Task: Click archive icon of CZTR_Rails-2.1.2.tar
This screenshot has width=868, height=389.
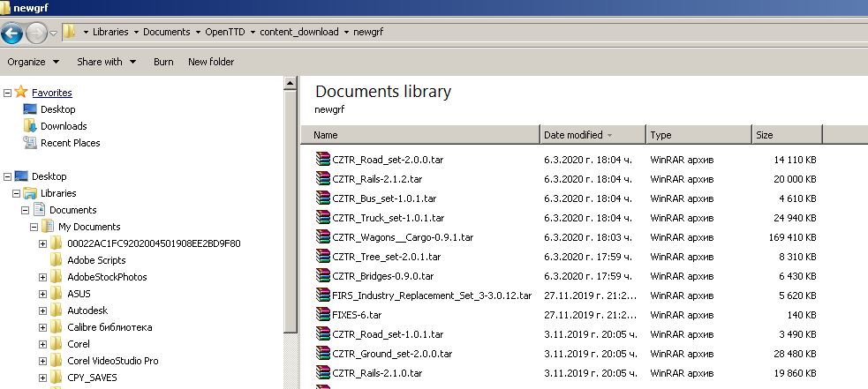Action: tap(322, 179)
